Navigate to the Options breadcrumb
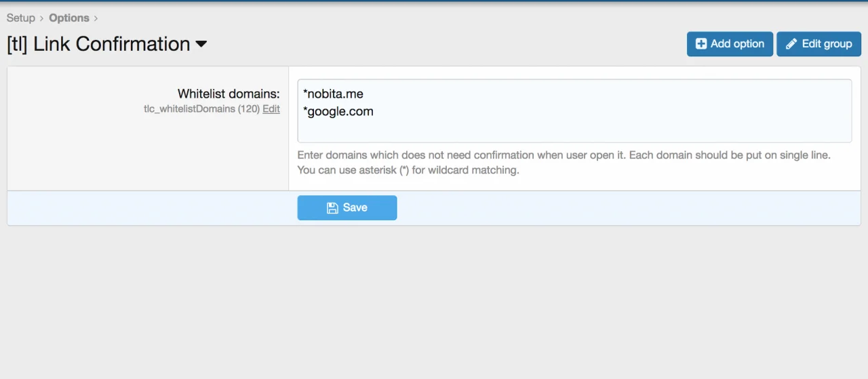This screenshot has height=379, width=868. [68, 18]
